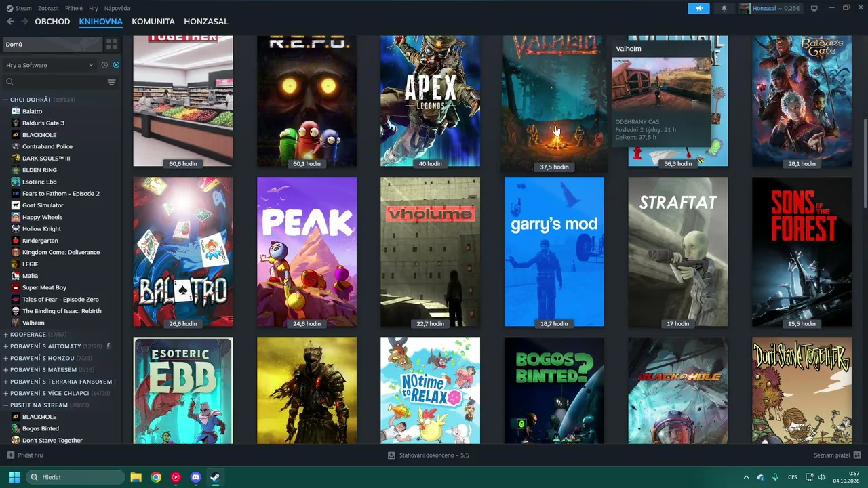The image size is (868, 488).
Task: Launch Chrome from the taskbar
Action: tap(156, 477)
